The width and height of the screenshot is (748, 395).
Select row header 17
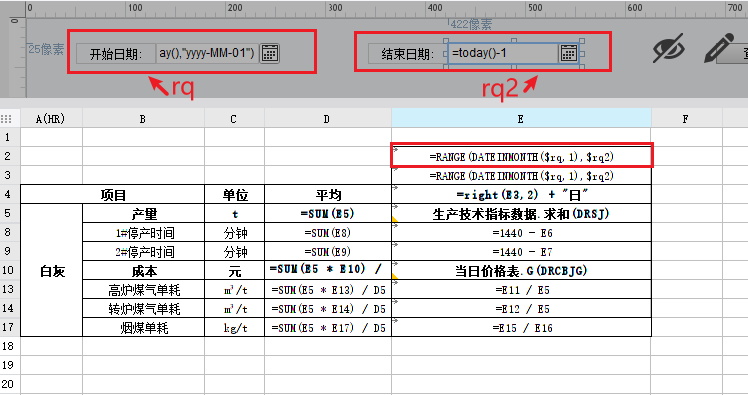pos(10,328)
